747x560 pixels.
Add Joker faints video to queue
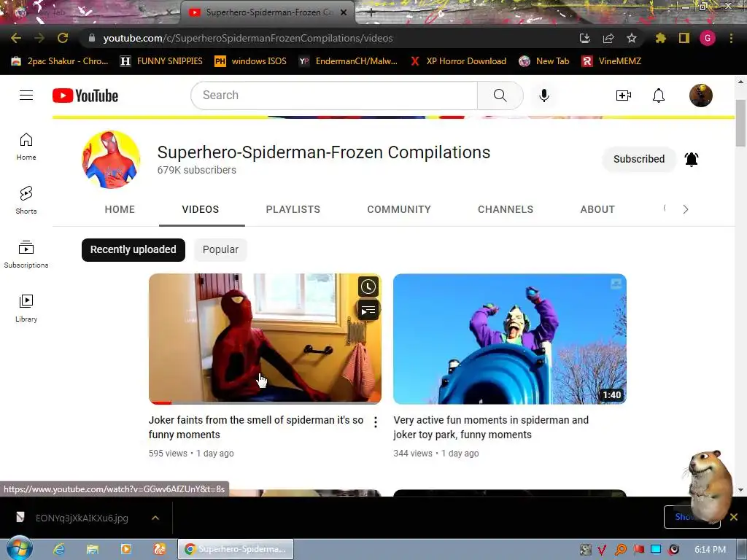point(368,311)
